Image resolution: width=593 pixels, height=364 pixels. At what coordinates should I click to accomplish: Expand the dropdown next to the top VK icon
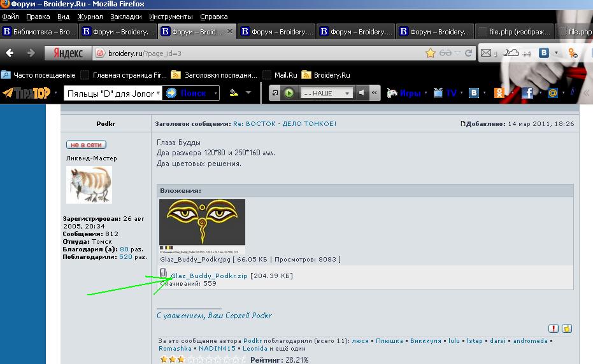tap(556, 53)
